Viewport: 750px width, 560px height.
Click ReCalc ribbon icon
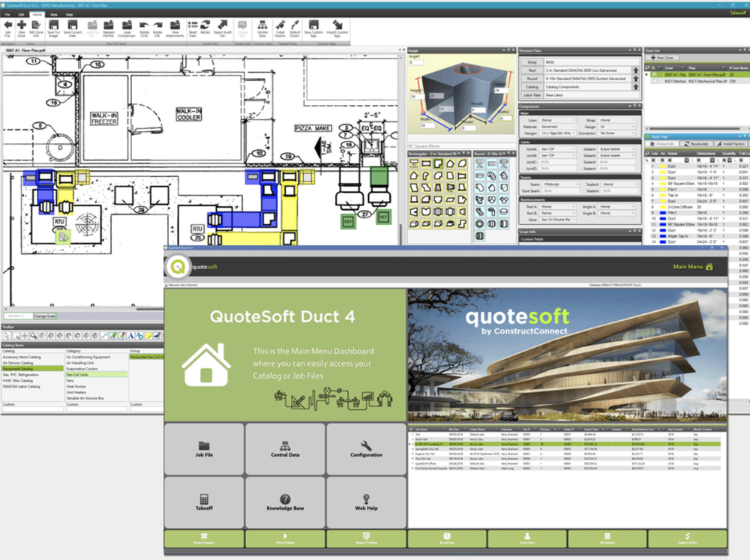(205, 28)
